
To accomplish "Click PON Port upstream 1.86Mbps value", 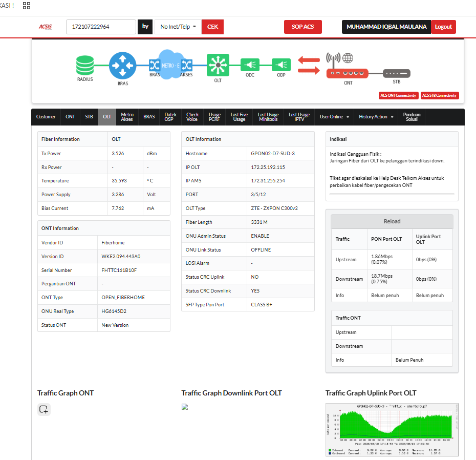I will (382, 259).
